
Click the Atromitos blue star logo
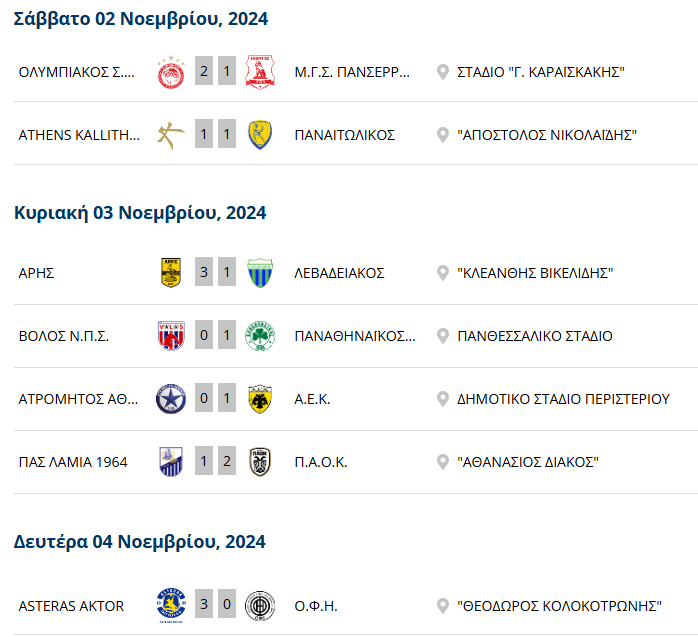pyautogui.click(x=171, y=399)
